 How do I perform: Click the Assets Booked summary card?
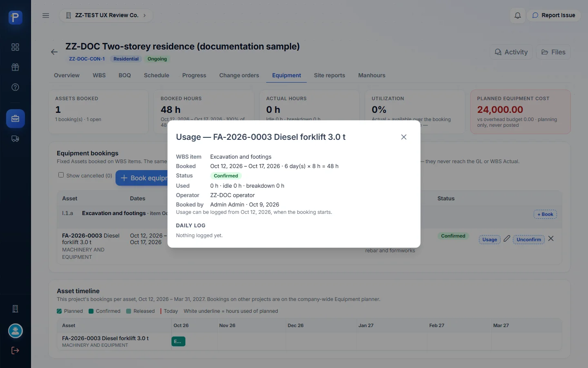[x=98, y=112]
